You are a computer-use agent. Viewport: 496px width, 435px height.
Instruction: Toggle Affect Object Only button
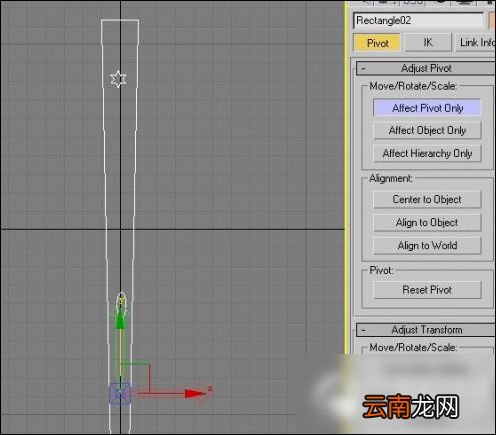click(x=427, y=130)
